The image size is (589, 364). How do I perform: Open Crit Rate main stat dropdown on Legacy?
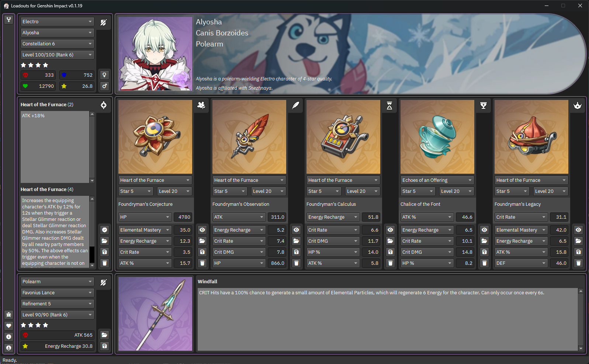pyautogui.click(x=521, y=217)
